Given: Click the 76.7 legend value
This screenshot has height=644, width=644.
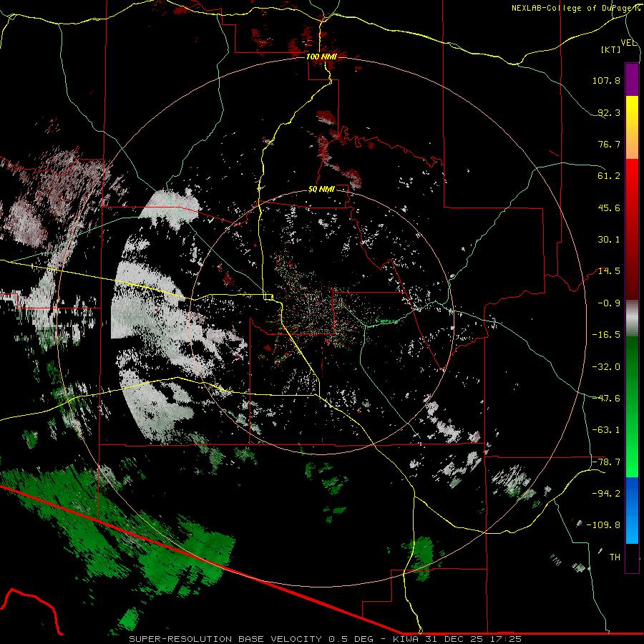Looking at the screenshot, I should tap(609, 144).
